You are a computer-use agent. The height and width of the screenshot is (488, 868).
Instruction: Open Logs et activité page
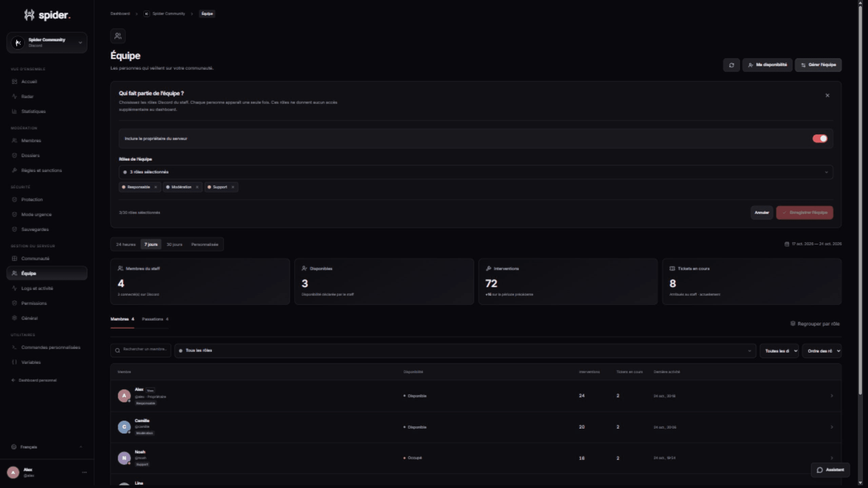click(47, 288)
